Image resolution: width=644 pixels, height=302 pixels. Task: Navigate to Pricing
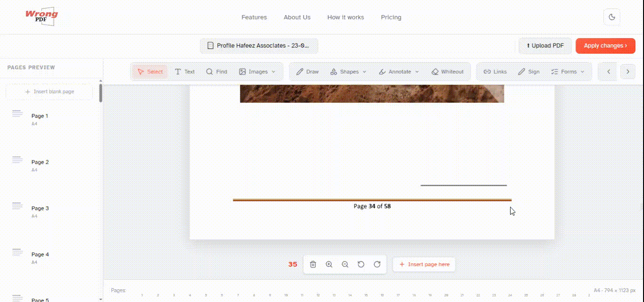391,17
